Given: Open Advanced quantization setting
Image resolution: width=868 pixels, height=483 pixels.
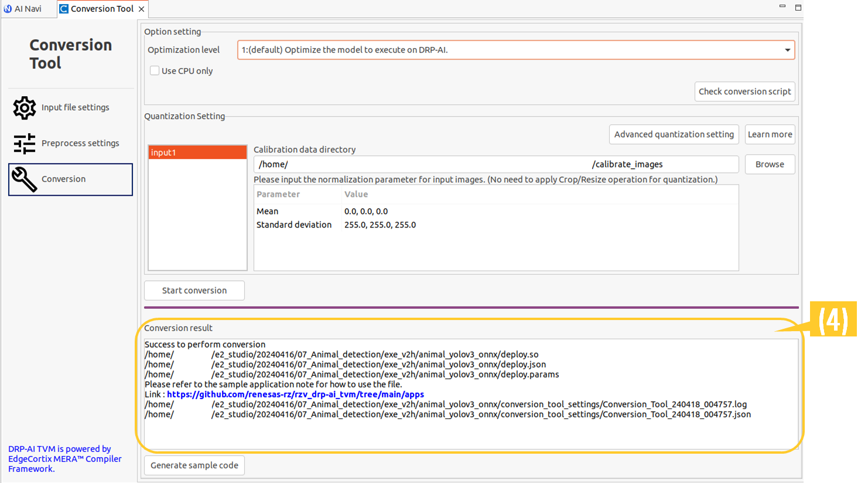Looking at the screenshot, I should coord(674,134).
